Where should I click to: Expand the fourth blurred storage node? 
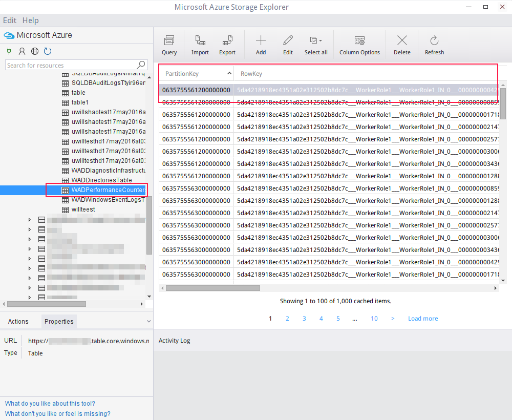click(x=29, y=249)
